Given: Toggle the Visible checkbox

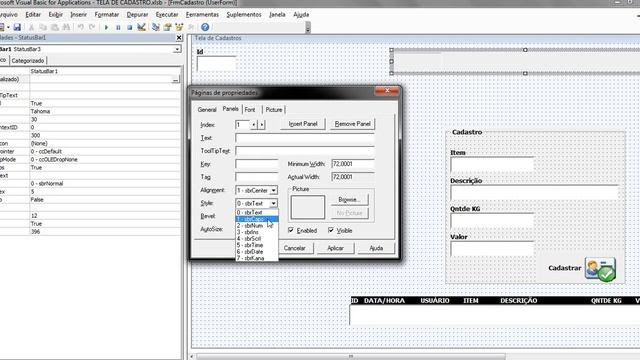Looking at the screenshot, I should click(331, 230).
